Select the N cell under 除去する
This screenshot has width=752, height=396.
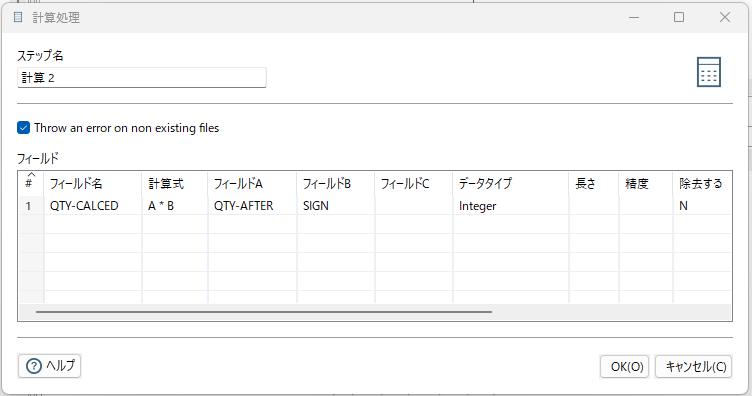click(x=702, y=206)
